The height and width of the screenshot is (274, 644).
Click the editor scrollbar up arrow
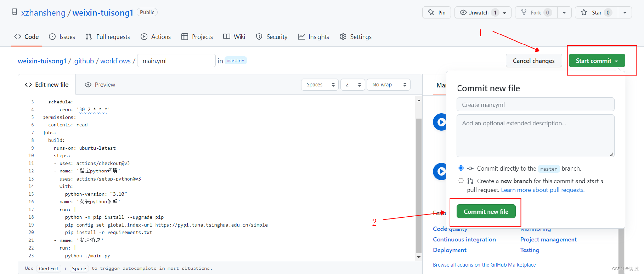pyautogui.click(x=419, y=100)
